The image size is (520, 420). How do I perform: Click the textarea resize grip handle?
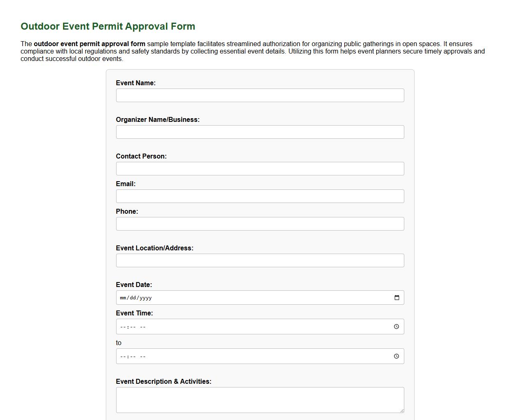pyautogui.click(x=402, y=411)
